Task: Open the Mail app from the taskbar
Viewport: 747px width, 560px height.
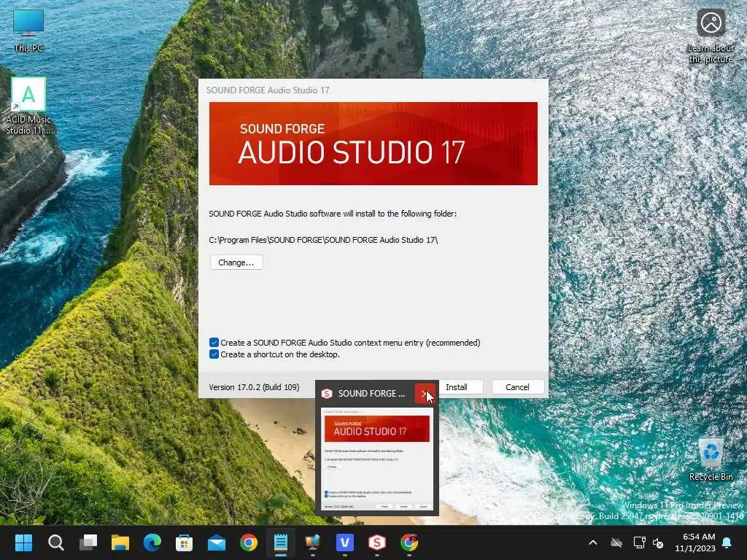Action: pos(217,542)
